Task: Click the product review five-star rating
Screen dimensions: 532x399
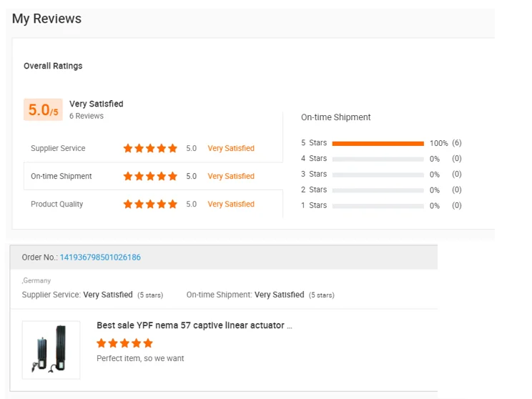Action: coord(124,343)
